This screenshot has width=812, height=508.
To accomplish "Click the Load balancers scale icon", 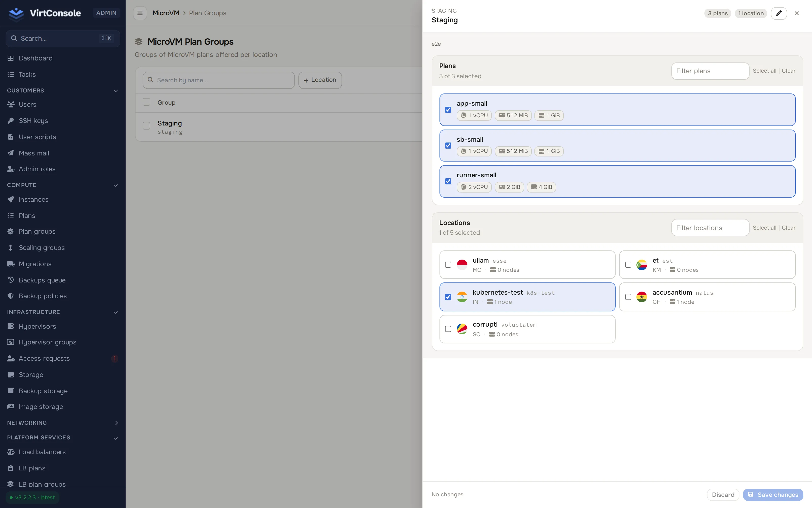I will click(x=11, y=452).
